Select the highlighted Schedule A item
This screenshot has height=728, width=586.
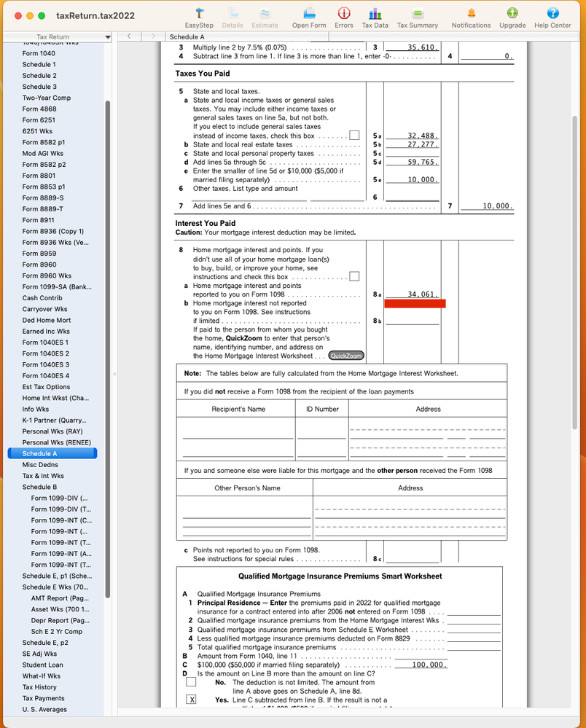click(52, 453)
